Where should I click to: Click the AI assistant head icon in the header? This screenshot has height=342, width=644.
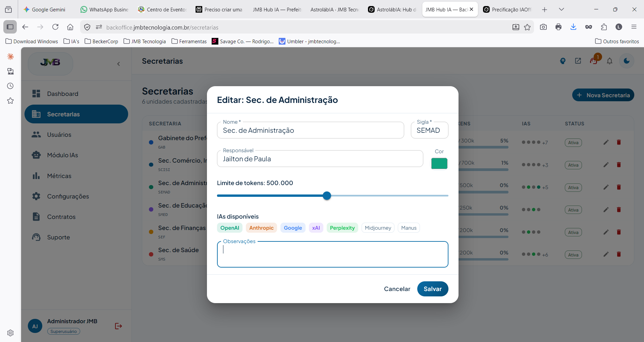pos(563,61)
